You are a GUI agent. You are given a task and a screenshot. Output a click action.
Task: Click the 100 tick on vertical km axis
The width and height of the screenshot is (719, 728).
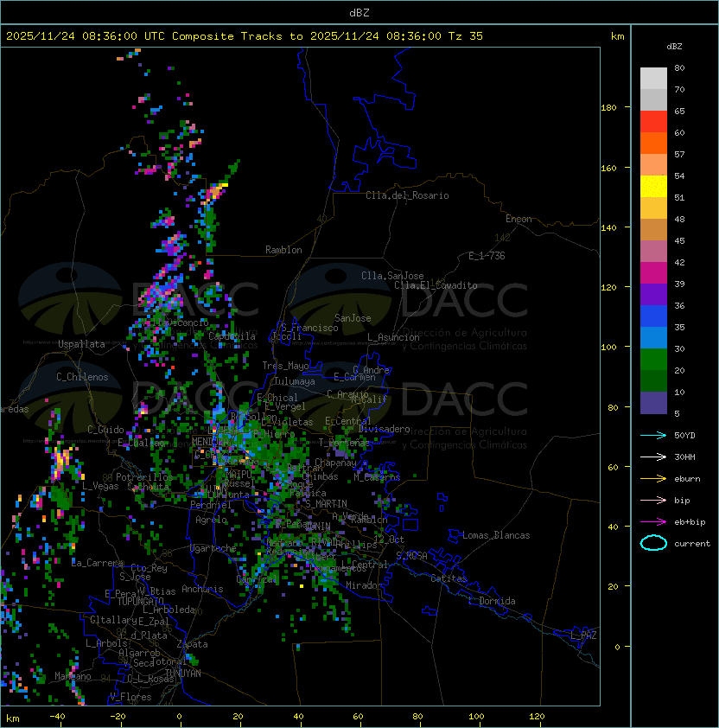[608, 347]
